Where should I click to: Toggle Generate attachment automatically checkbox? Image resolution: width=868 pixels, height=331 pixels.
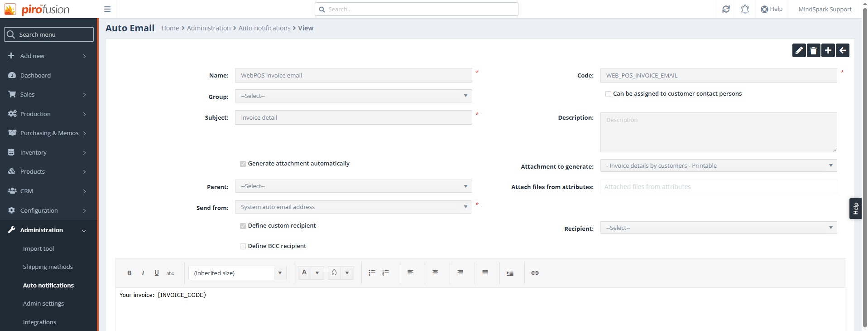[243, 164]
